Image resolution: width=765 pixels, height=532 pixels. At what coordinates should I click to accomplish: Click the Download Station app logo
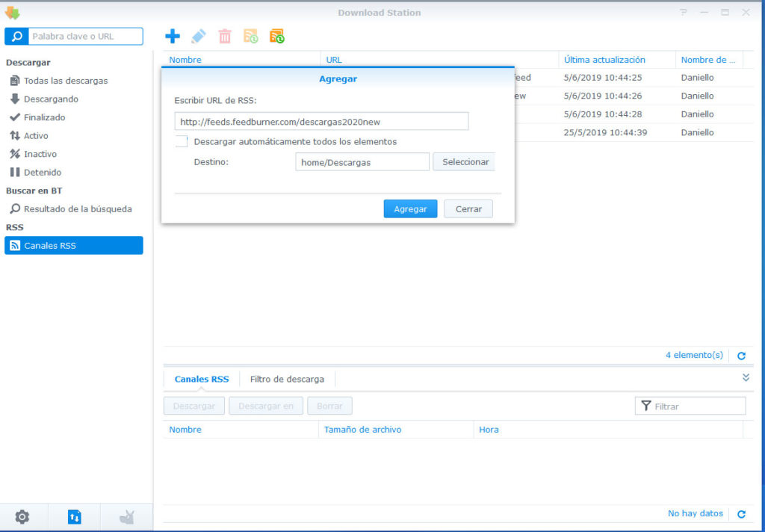point(12,13)
